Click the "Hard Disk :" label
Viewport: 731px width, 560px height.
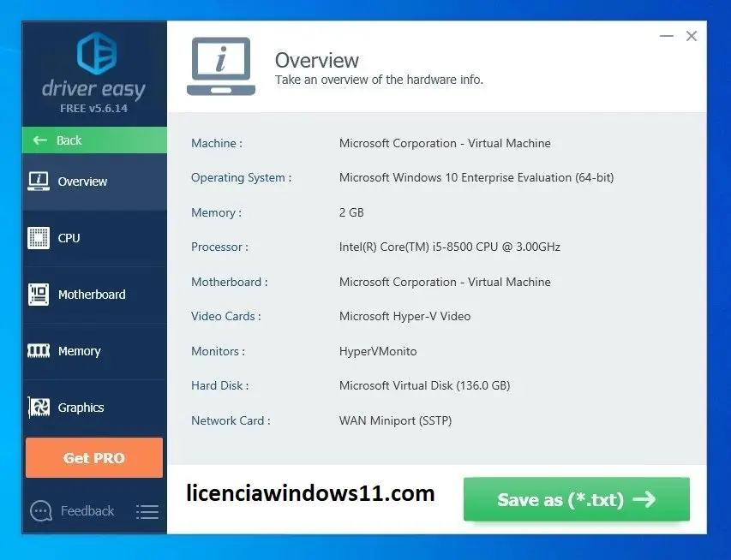(219, 386)
